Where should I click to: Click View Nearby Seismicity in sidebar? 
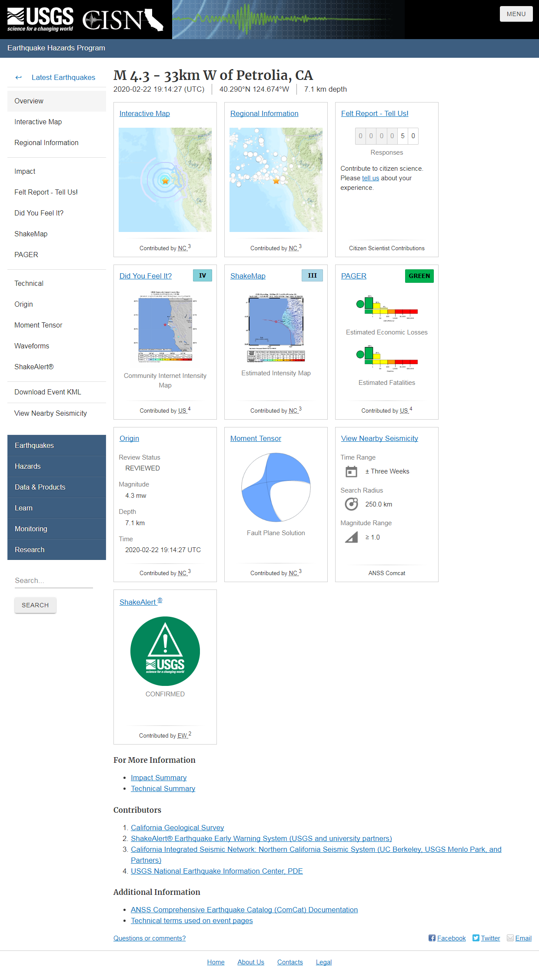point(57,413)
